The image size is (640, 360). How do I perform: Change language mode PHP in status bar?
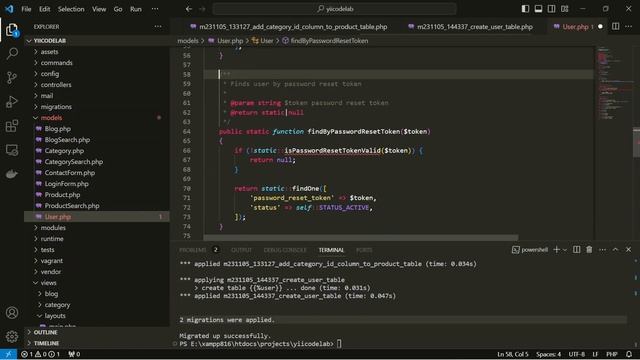pyautogui.click(x=611, y=354)
